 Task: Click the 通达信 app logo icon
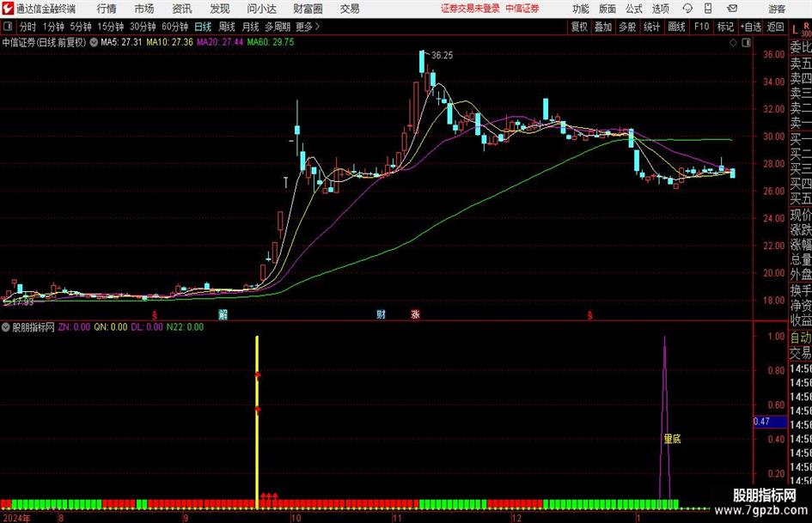tap(8, 9)
